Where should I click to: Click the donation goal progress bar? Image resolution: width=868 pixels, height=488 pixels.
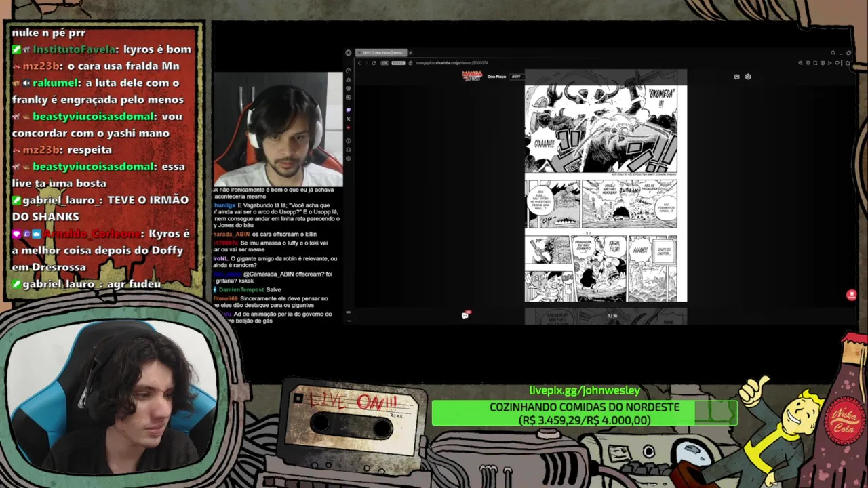click(x=585, y=413)
